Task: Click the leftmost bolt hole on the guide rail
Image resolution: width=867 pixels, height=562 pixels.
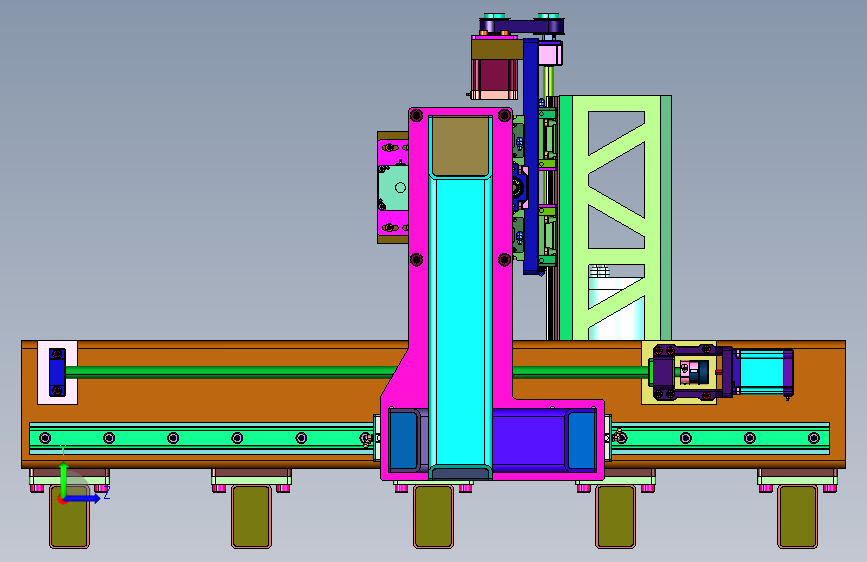Action: pyautogui.click(x=45, y=438)
